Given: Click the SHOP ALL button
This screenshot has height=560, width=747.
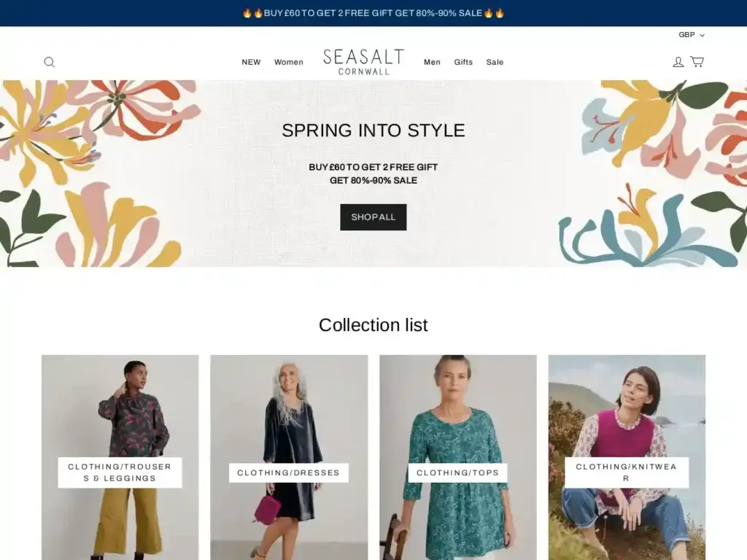Looking at the screenshot, I should pyautogui.click(x=373, y=217).
